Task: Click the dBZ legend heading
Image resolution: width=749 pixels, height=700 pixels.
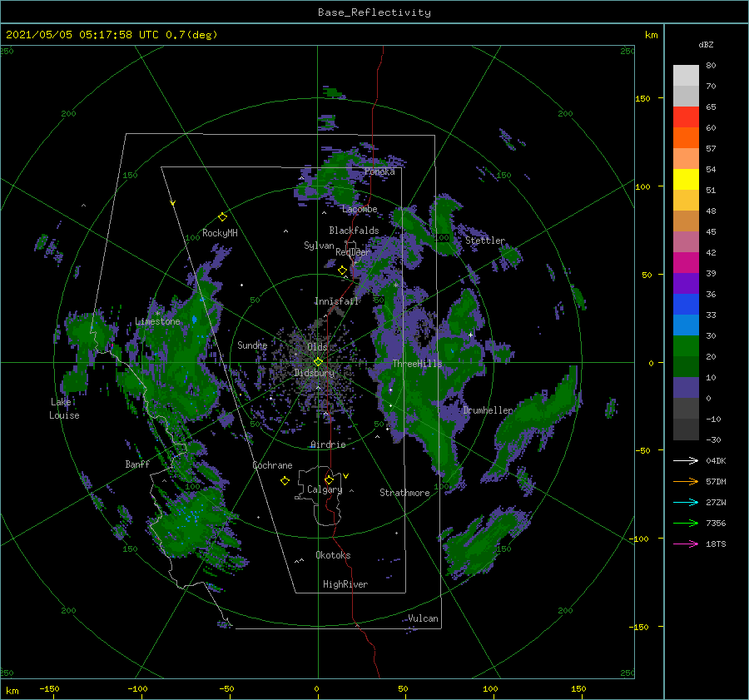Action: pos(706,45)
